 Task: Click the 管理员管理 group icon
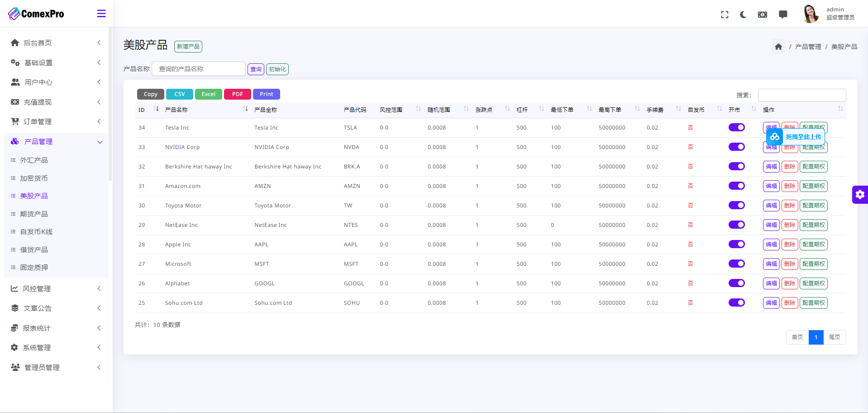pyautogui.click(x=15, y=367)
